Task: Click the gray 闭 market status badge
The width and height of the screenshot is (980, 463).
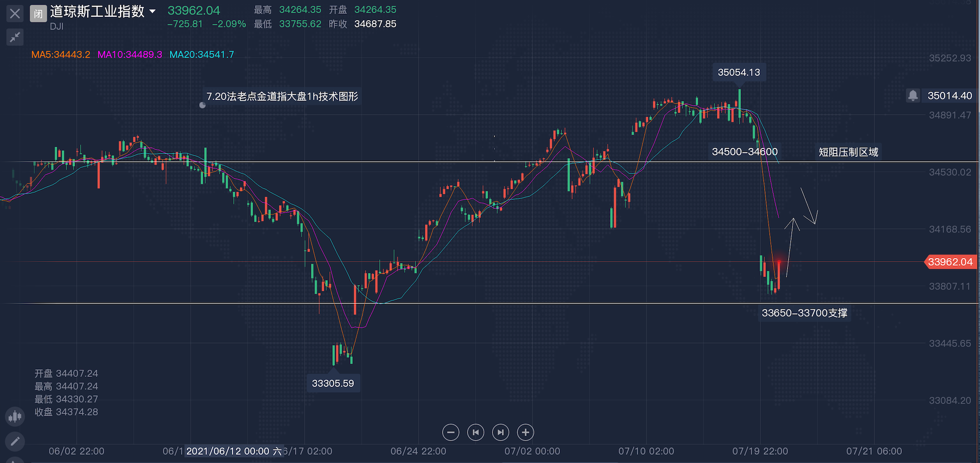Action: [x=38, y=13]
